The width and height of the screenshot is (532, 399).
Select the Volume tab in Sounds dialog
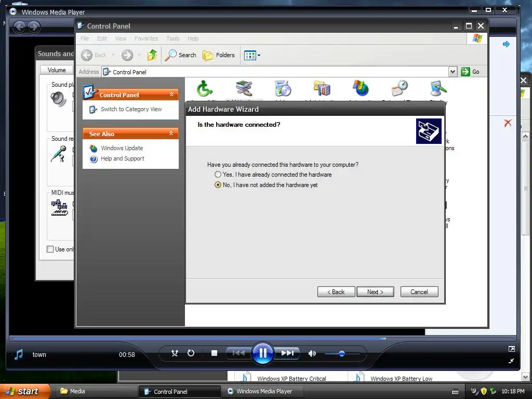57,70
